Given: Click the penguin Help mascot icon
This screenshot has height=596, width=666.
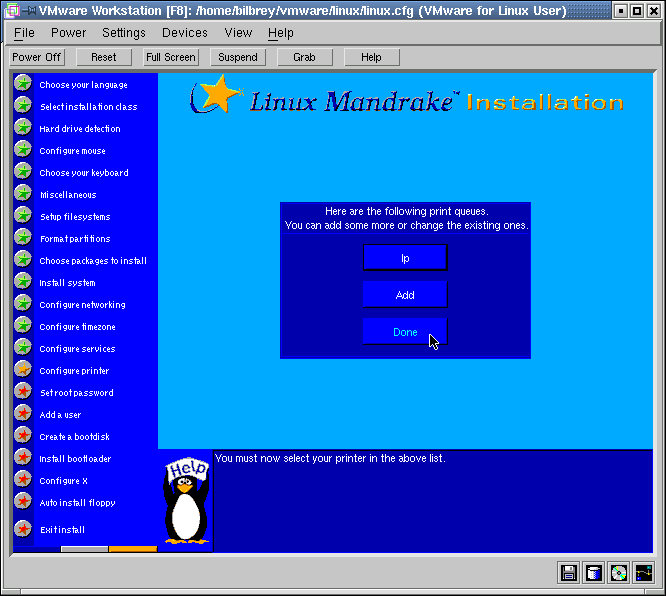Looking at the screenshot, I should point(186,501).
